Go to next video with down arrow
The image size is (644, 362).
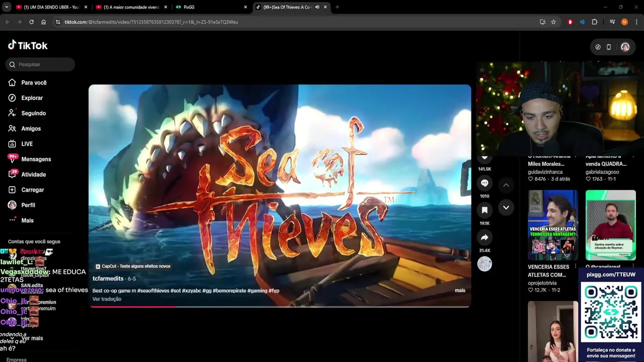click(x=506, y=207)
